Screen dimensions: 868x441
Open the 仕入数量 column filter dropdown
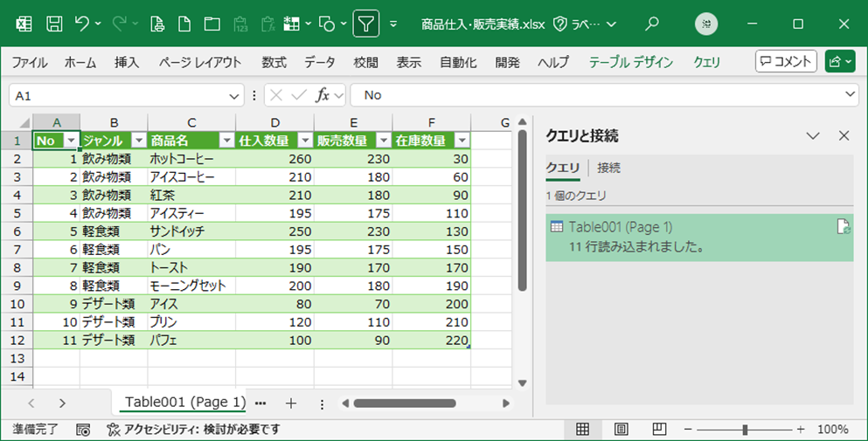click(x=304, y=141)
